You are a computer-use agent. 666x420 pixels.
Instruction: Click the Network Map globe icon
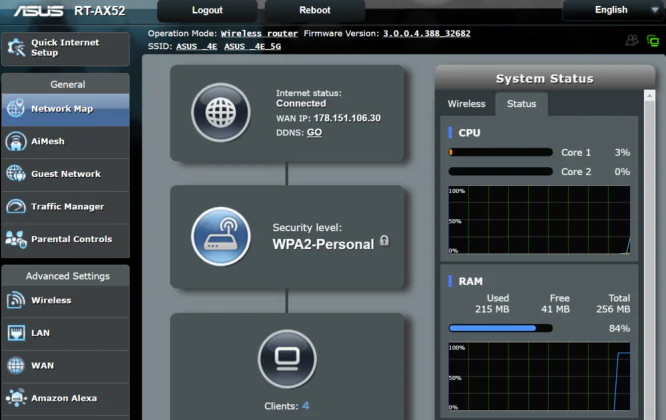coord(16,108)
